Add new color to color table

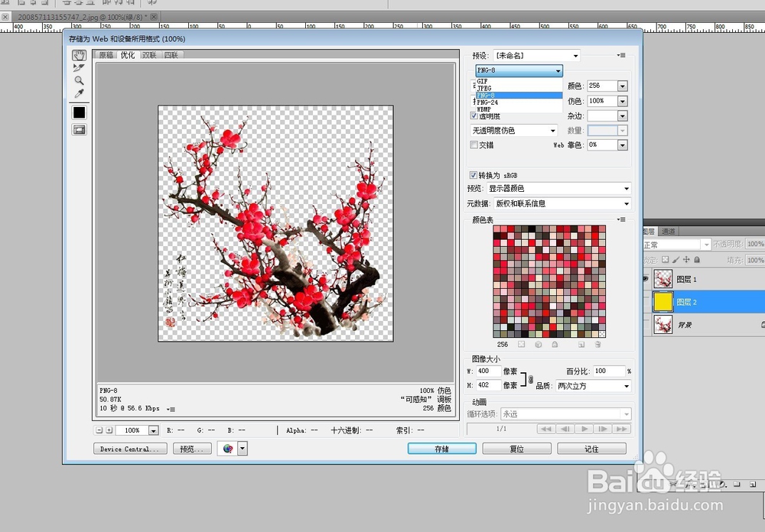tap(581, 344)
